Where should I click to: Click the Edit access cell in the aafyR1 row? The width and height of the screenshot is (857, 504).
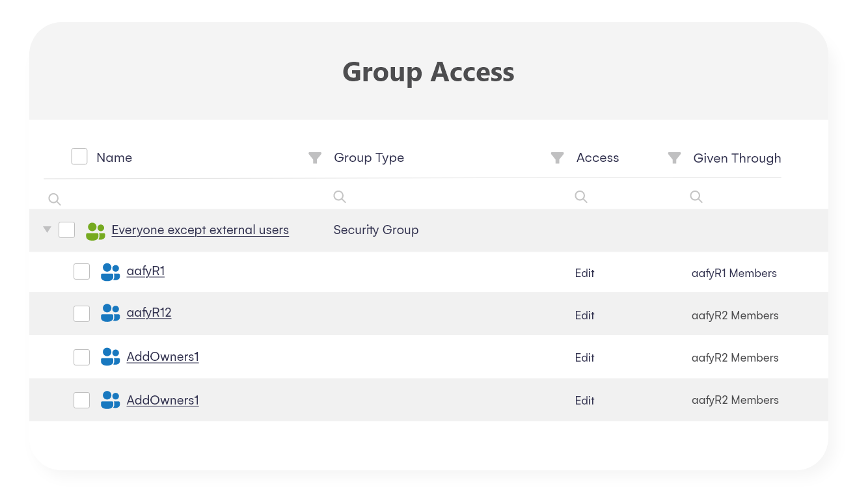pos(585,273)
